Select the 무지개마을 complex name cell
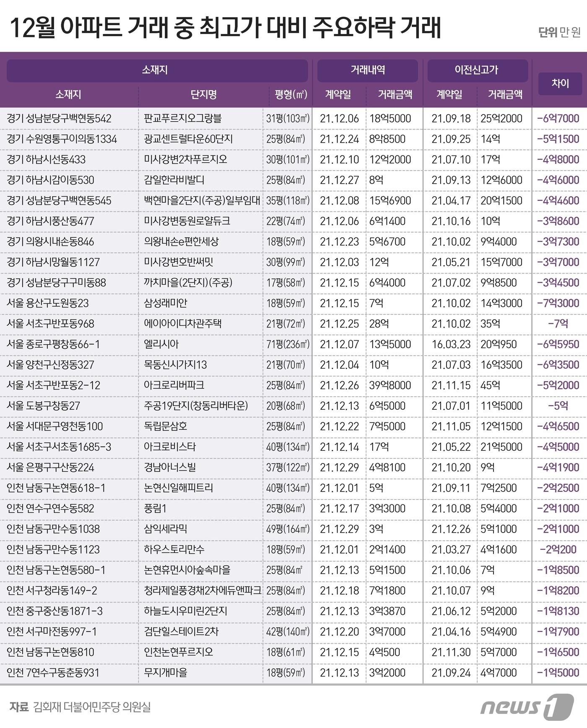This screenshot has height=728, width=587. coord(166,673)
